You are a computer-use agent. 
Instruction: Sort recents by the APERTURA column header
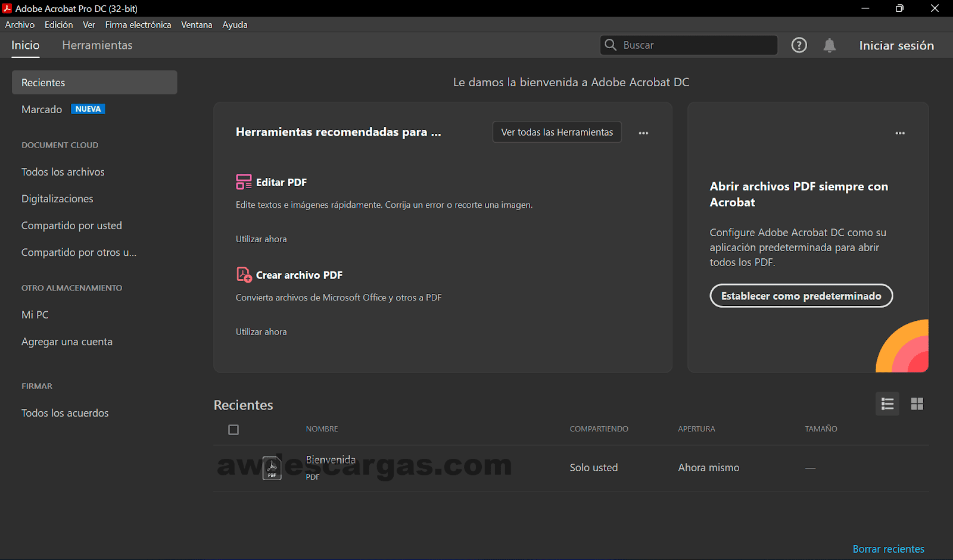click(x=696, y=429)
